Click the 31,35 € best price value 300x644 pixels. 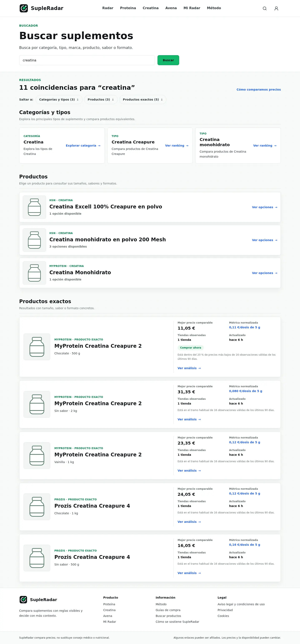coord(186,392)
